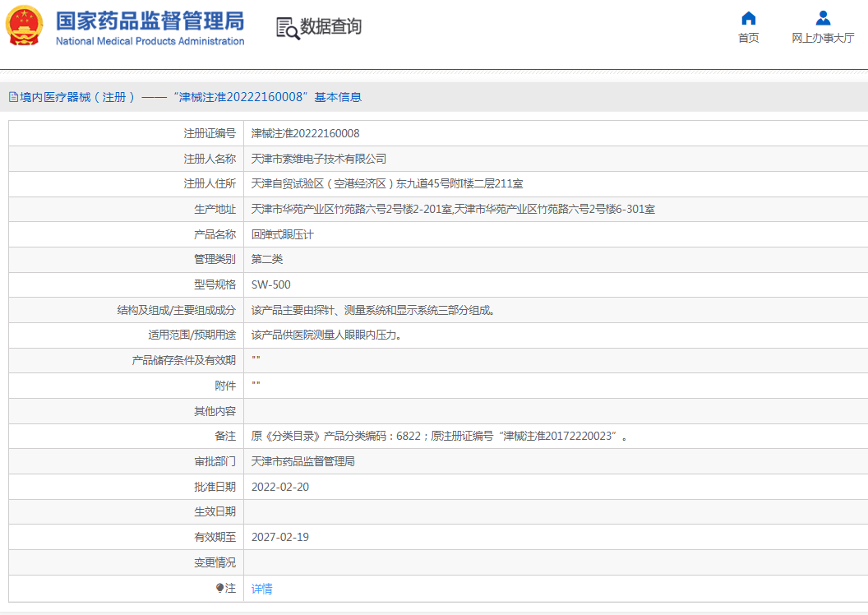Click the 数据查询 magnifier document icon
The height and width of the screenshot is (615, 868).
(288, 28)
